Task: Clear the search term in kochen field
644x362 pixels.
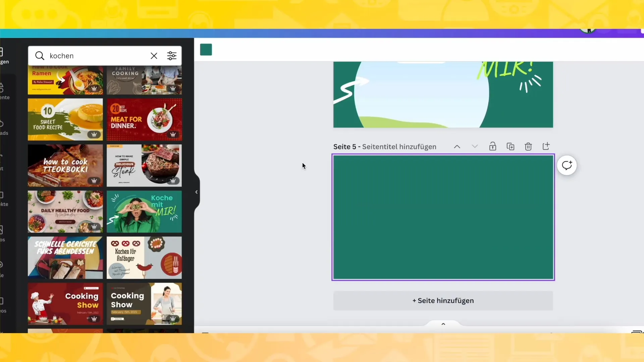Action: (x=154, y=56)
